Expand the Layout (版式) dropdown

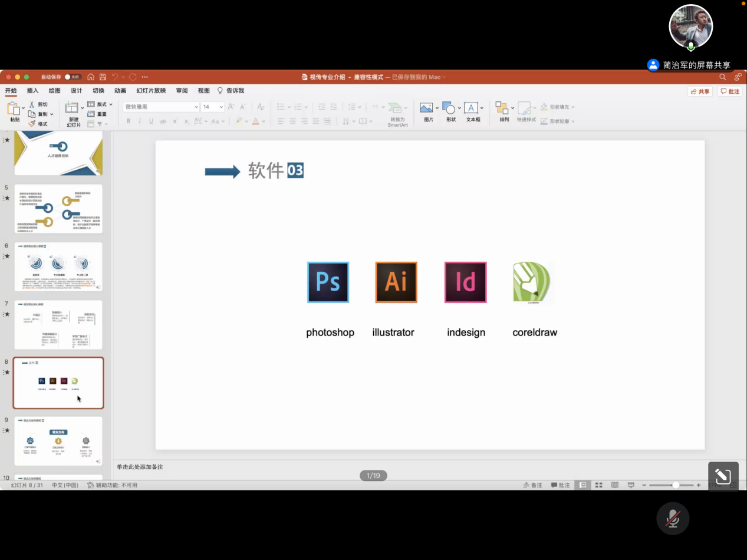(100, 104)
